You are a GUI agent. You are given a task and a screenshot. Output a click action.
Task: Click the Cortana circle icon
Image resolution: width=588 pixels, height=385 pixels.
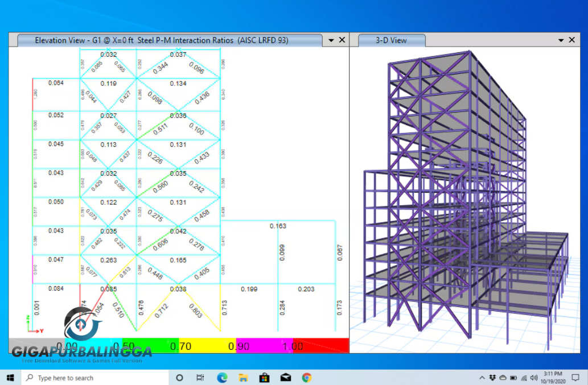pyautogui.click(x=179, y=377)
